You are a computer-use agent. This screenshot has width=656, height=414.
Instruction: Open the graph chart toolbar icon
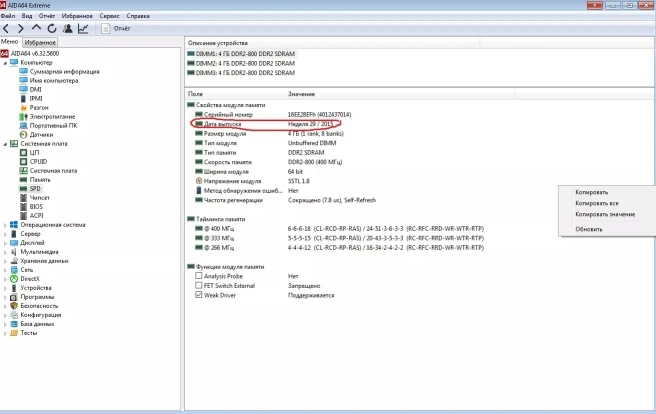pos(83,28)
